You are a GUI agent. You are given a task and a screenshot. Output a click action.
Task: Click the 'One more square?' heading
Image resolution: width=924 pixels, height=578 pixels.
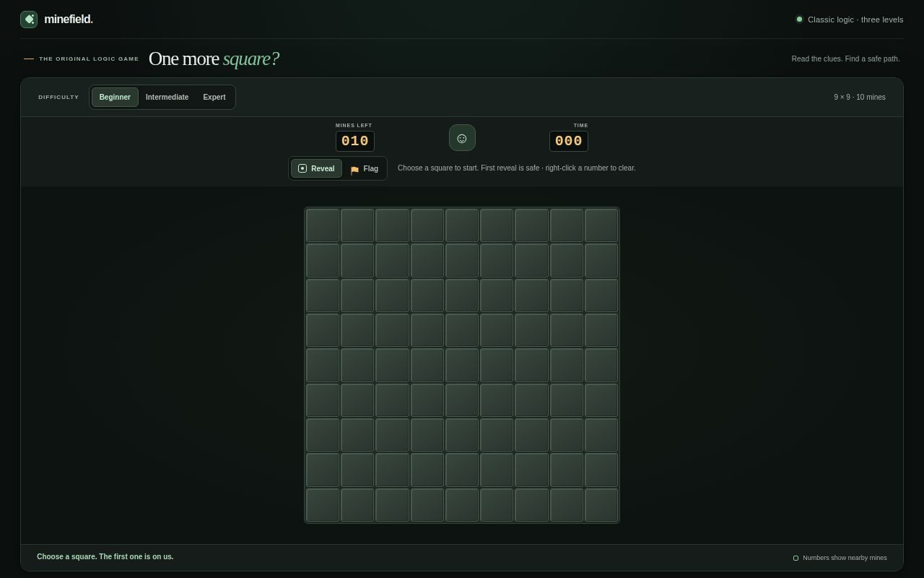pyautogui.click(x=214, y=59)
